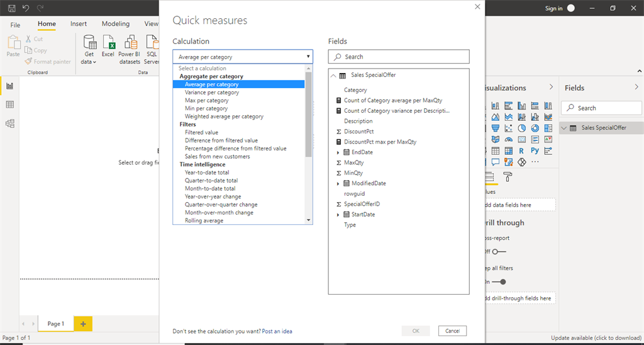Expand the StartDate hierarchy

[x=338, y=215]
